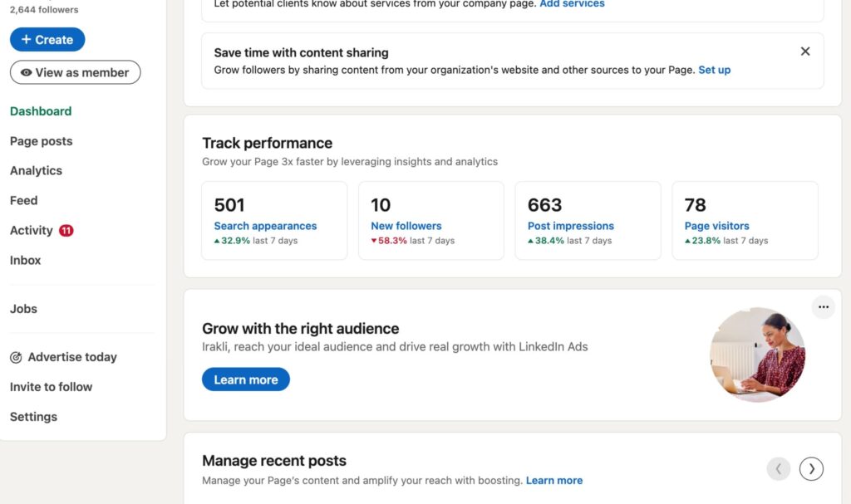The width and height of the screenshot is (851, 504).
Task: Click Grow with the right audience heading
Action: coord(300,329)
